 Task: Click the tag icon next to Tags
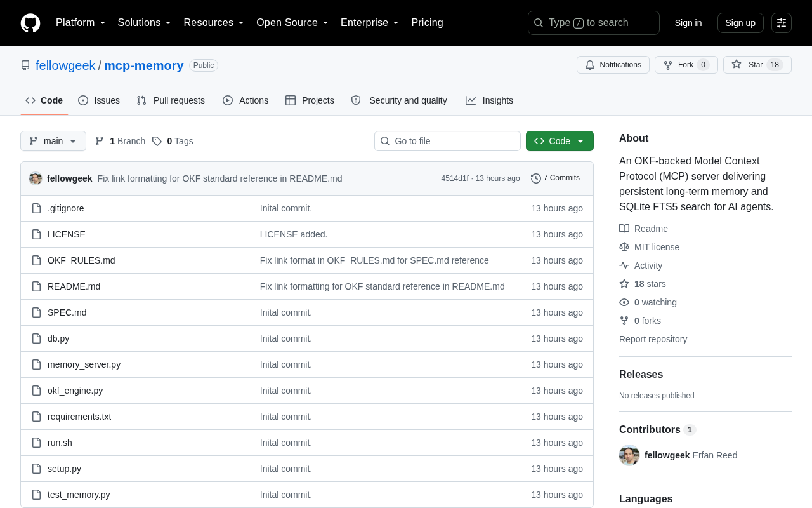pyautogui.click(x=157, y=141)
